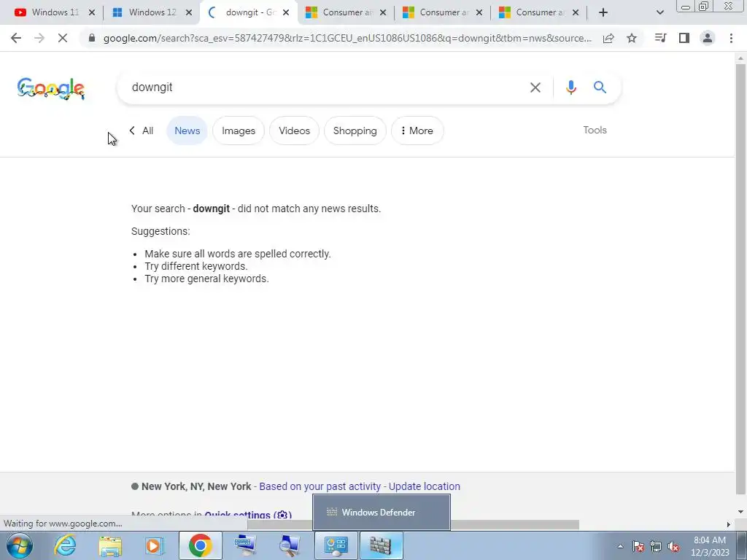Go back to the previous page

pos(16,38)
